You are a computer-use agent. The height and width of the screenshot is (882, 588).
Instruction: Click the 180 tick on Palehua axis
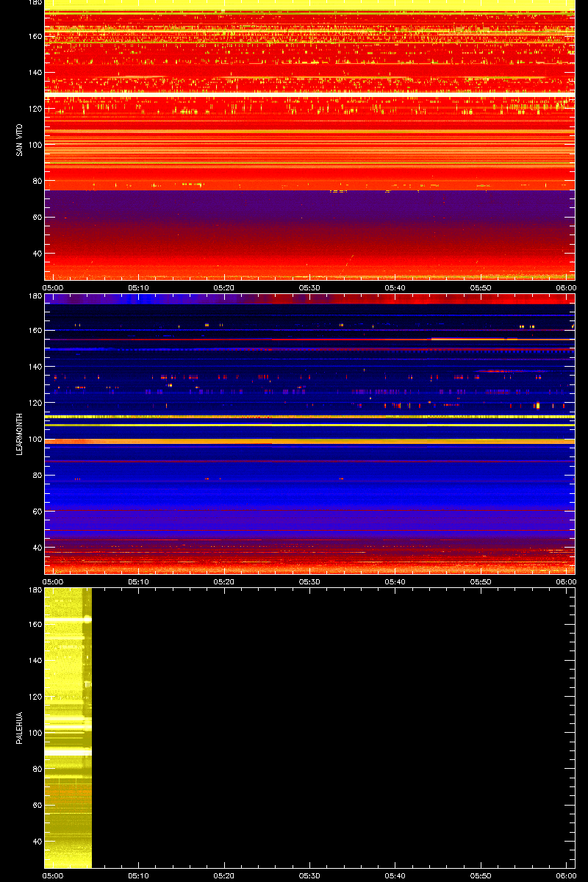(x=35, y=590)
